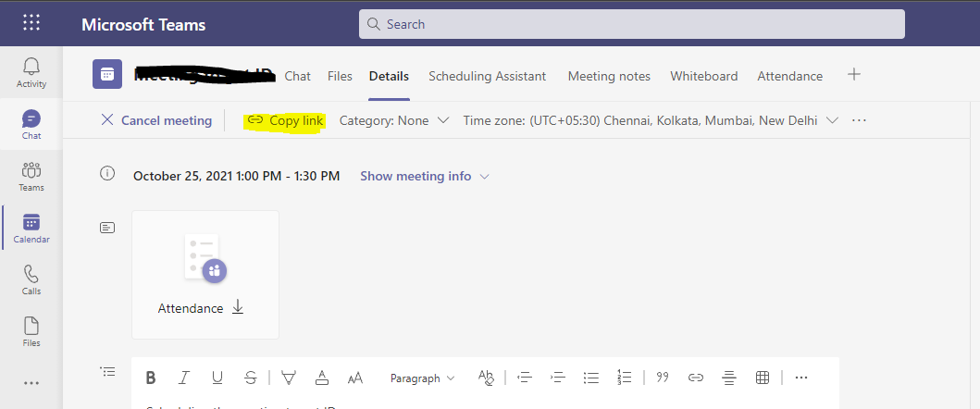980x409 pixels.
Task: Change font size tool
Action: tap(355, 378)
